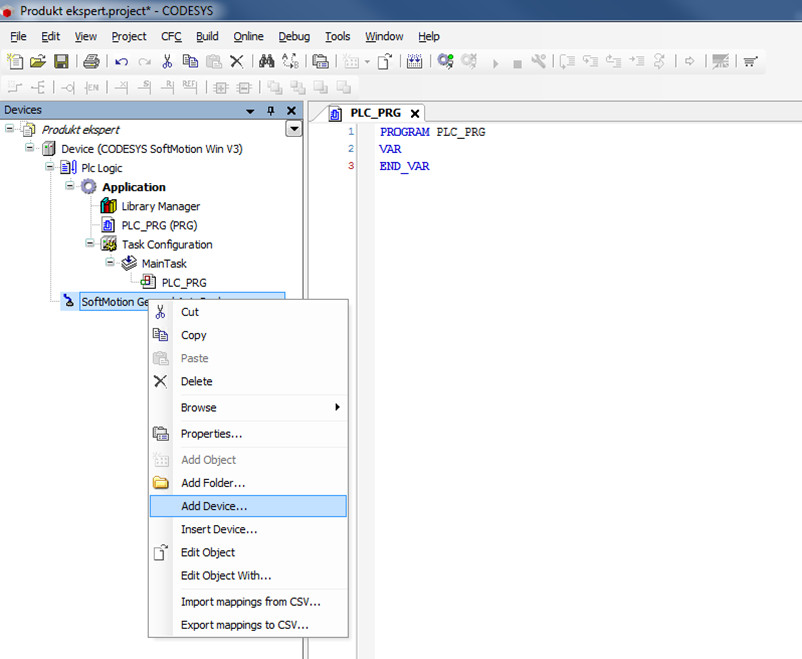
Task: Click the Step Over debug icon
Action: click(567, 61)
